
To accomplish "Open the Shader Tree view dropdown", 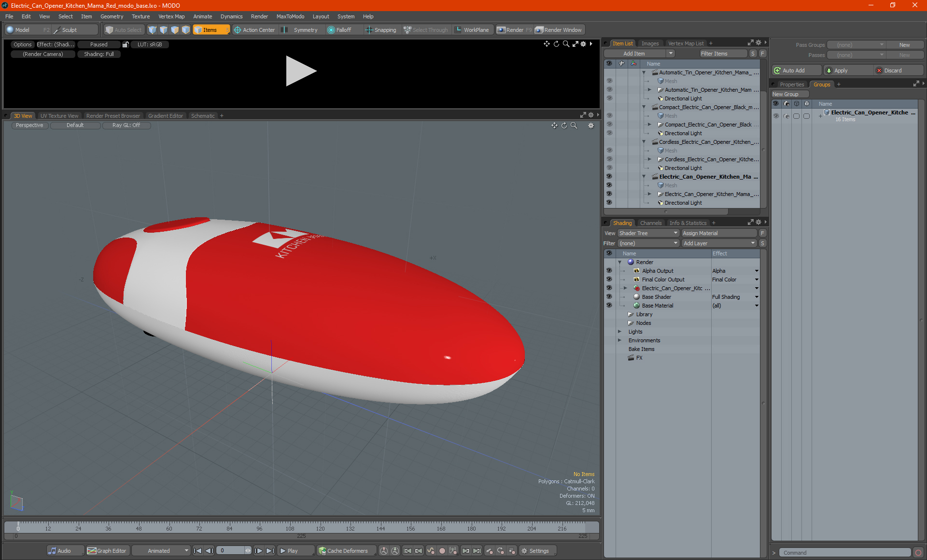I will pyautogui.click(x=648, y=233).
